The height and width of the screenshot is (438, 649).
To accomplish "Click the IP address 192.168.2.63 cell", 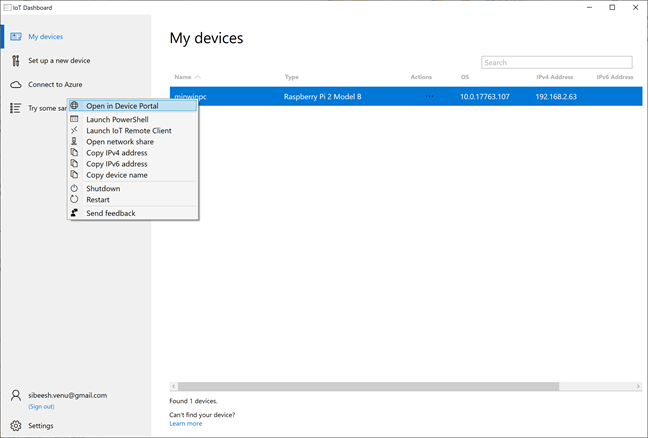I will (556, 96).
